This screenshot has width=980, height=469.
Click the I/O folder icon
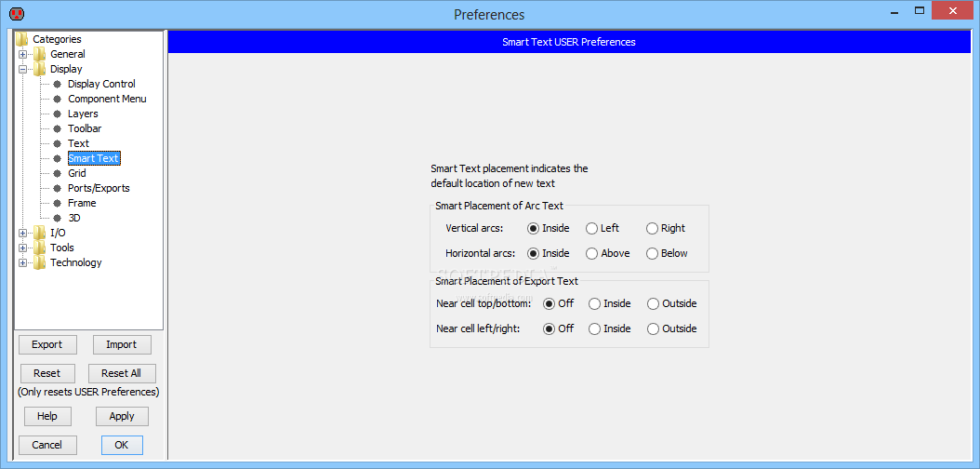coord(39,233)
